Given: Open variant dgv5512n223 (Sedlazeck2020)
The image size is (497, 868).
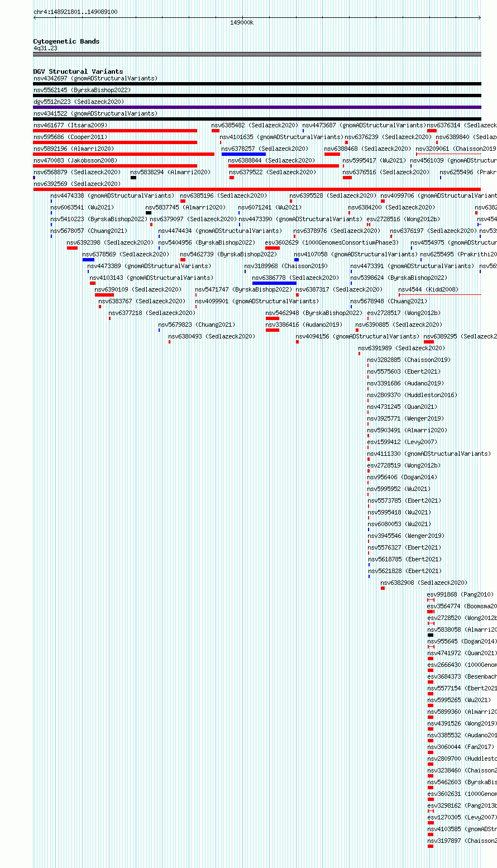Looking at the screenshot, I should [x=79, y=102].
